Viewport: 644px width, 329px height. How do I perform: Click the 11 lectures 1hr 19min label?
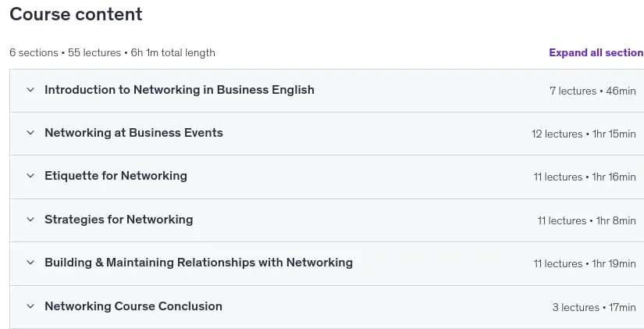[585, 263]
